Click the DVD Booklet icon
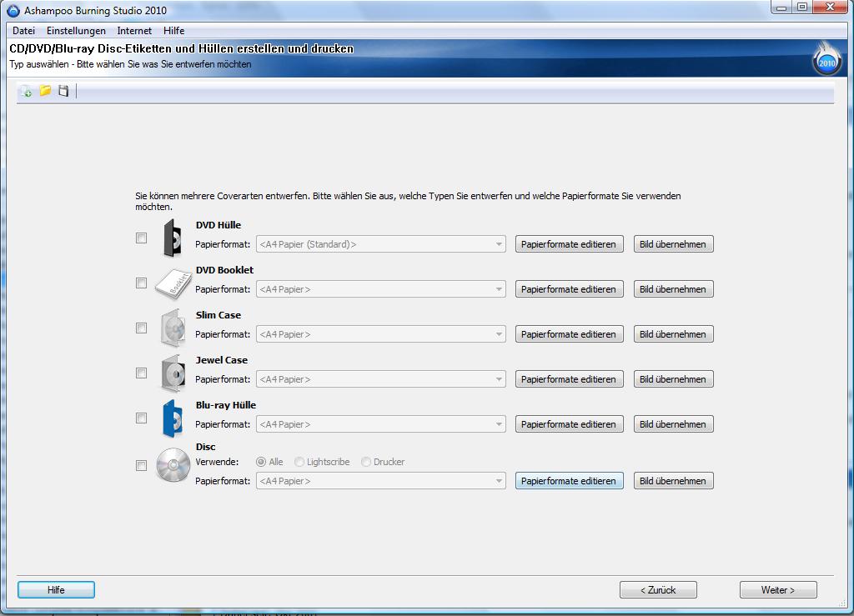 pyautogui.click(x=173, y=283)
